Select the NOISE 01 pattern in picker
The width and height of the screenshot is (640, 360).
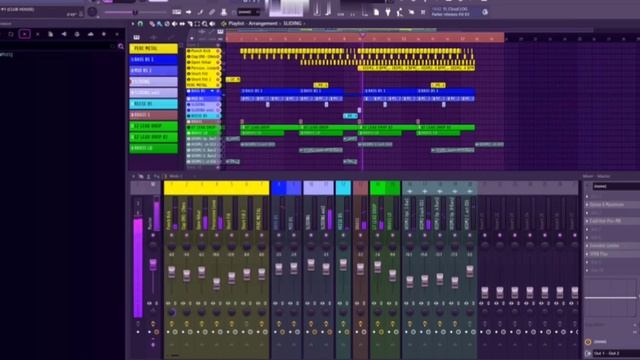point(153,104)
